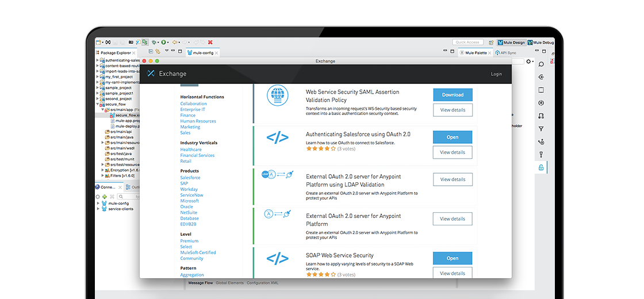Select the Transformers palette category icon
This screenshot has height=299, width=644.
click(x=541, y=116)
